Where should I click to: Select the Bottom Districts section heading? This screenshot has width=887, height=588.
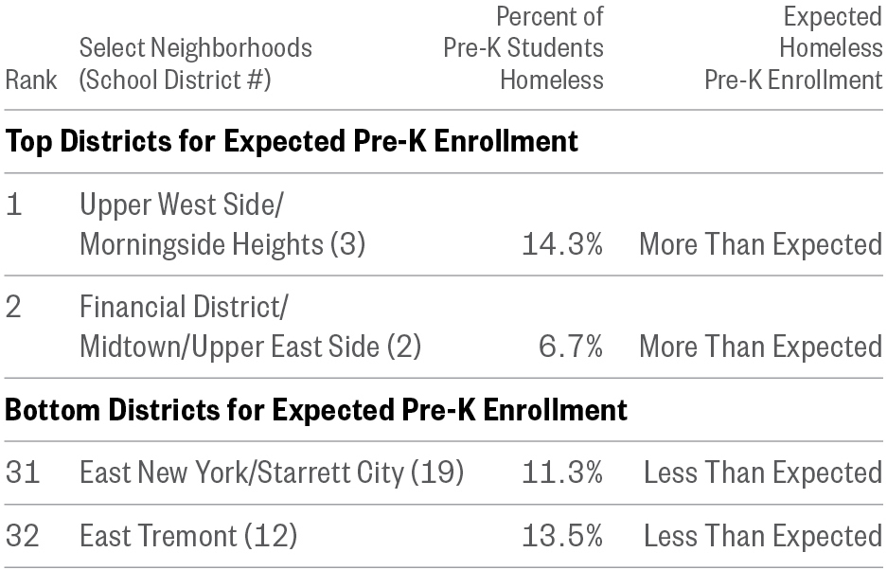(316, 411)
